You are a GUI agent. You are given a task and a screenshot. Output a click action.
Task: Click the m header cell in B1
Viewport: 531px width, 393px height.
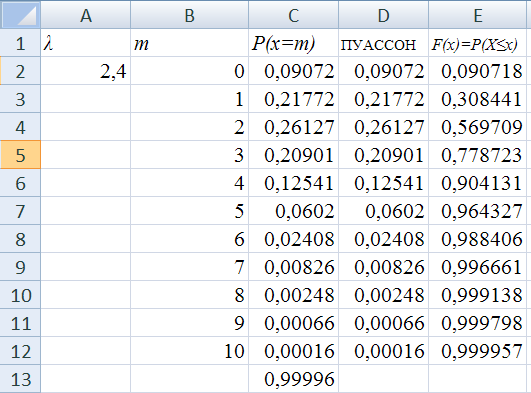pyautogui.click(x=189, y=43)
